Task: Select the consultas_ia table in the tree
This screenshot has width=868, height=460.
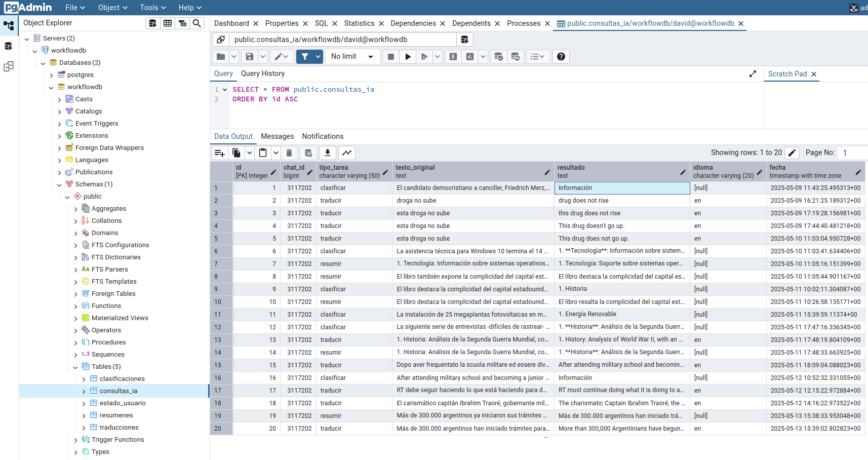Action: [x=119, y=391]
